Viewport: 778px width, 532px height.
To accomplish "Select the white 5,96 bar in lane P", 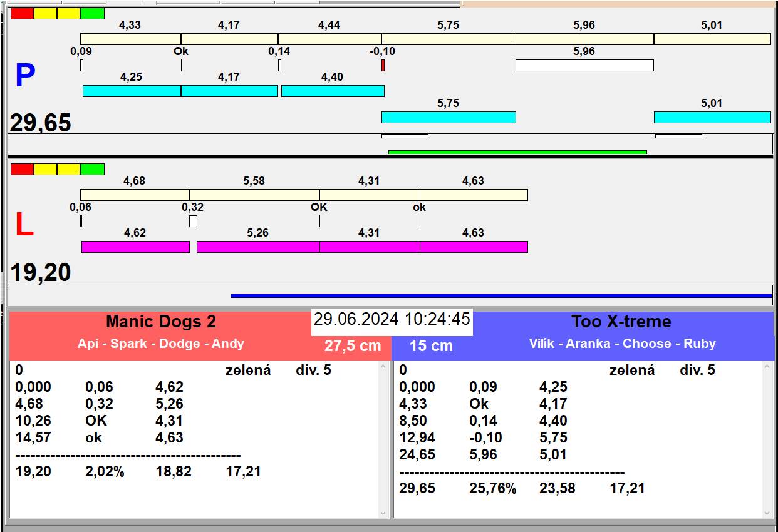I will point(584,65).
